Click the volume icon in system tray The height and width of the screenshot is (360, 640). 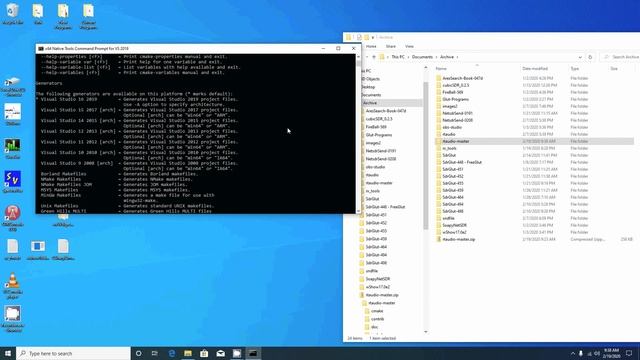click(597, 353)
